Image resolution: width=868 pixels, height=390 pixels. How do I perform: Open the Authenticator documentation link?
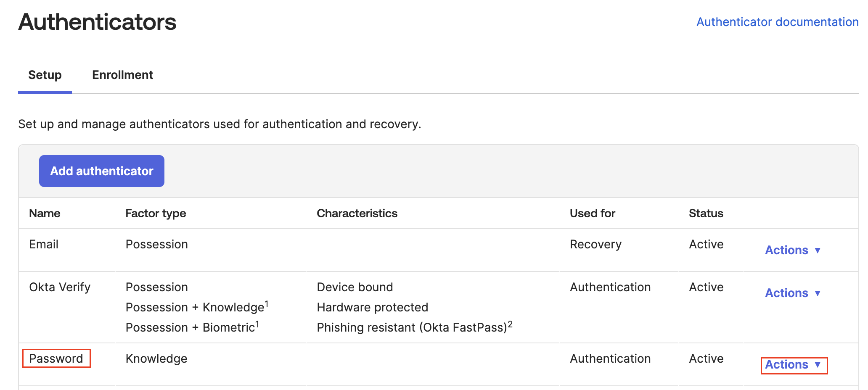click(777, 21)
